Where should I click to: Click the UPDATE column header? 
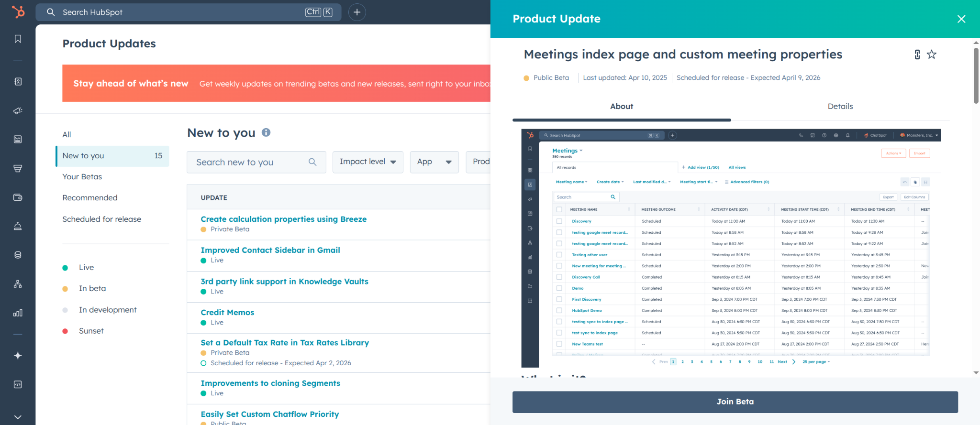click(x=214, y=198)
